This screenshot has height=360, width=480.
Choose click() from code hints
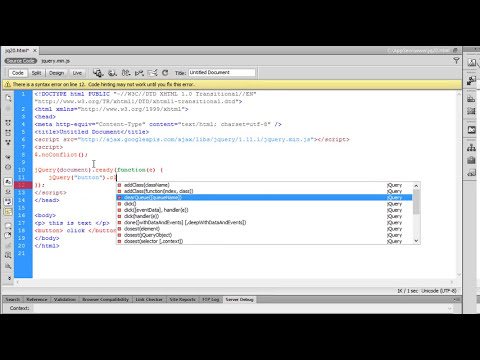(x=264, y=204)
